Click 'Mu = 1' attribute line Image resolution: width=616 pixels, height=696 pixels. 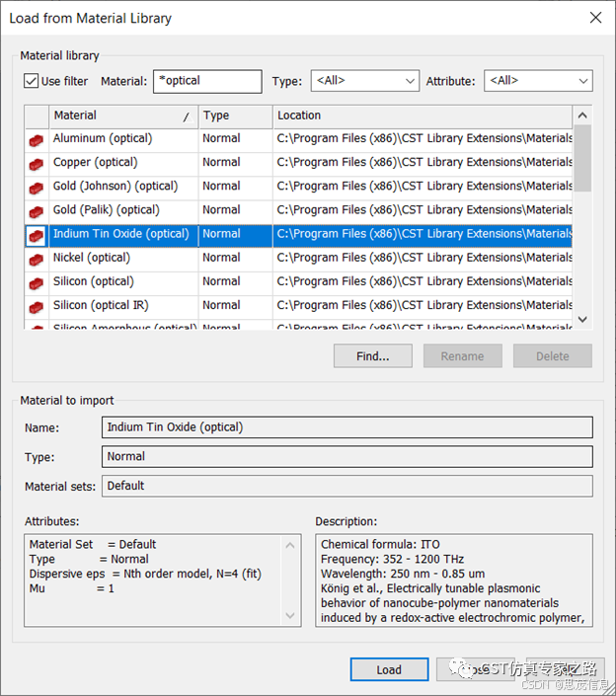click(x=71, y=588)
